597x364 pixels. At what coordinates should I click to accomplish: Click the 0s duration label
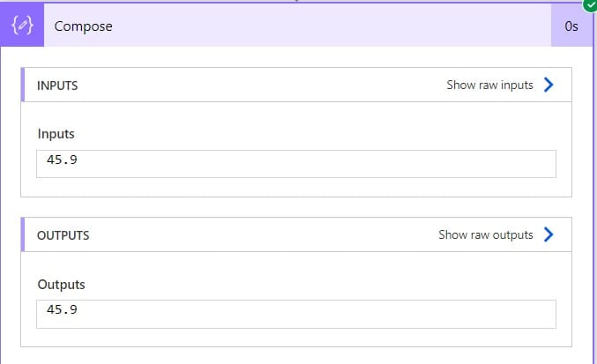click(x=571, y=26)
